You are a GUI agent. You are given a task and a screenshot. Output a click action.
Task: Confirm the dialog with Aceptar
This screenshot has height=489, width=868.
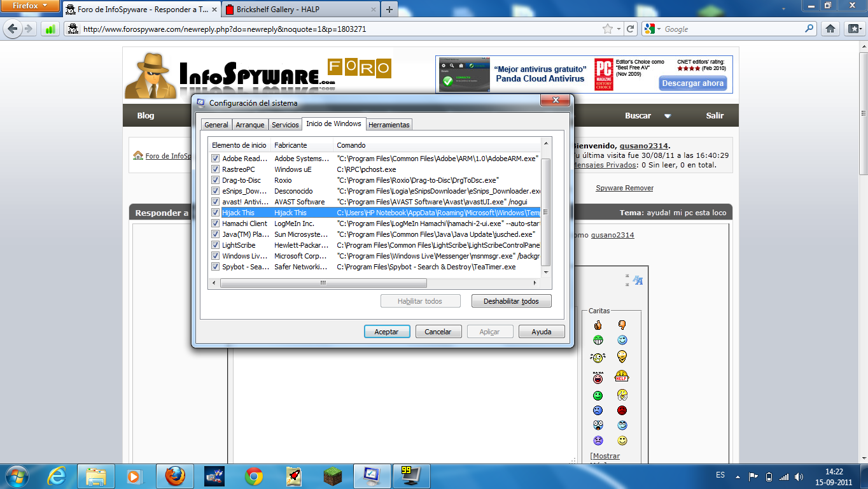(386, 332)
